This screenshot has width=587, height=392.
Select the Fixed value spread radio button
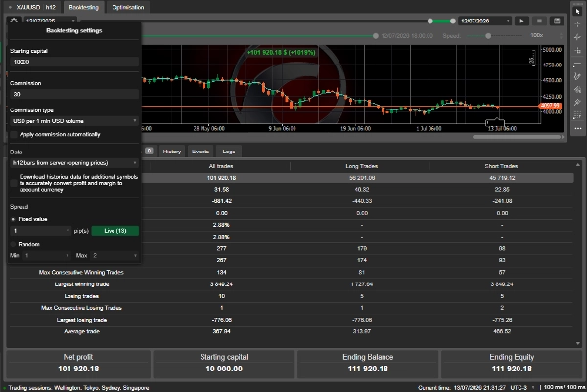pyautogui.click(x=13, y=219)
